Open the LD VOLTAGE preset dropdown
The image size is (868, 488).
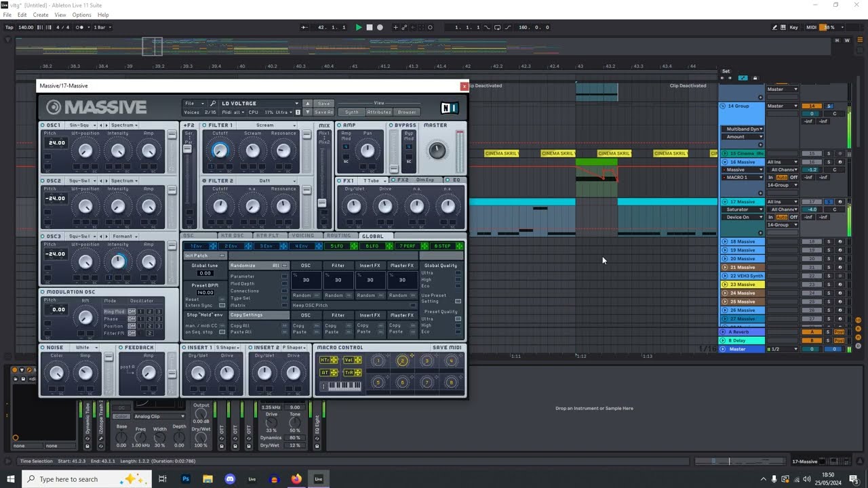point(258,104)
